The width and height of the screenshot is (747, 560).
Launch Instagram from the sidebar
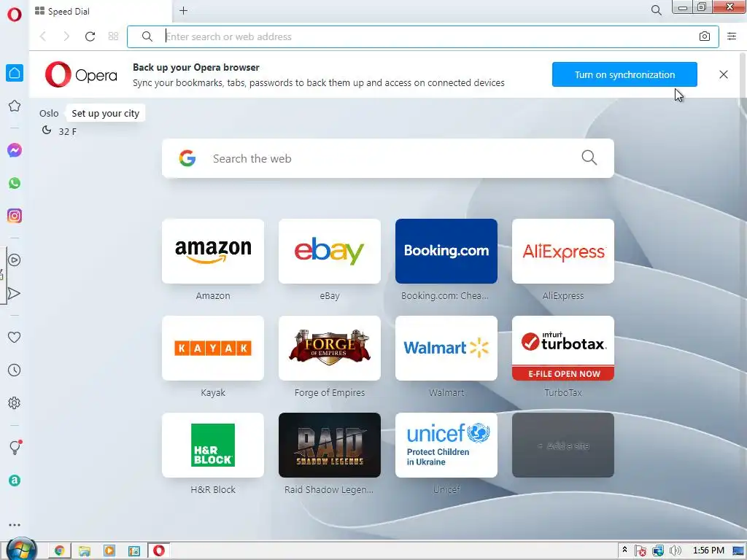coord(15,216)
